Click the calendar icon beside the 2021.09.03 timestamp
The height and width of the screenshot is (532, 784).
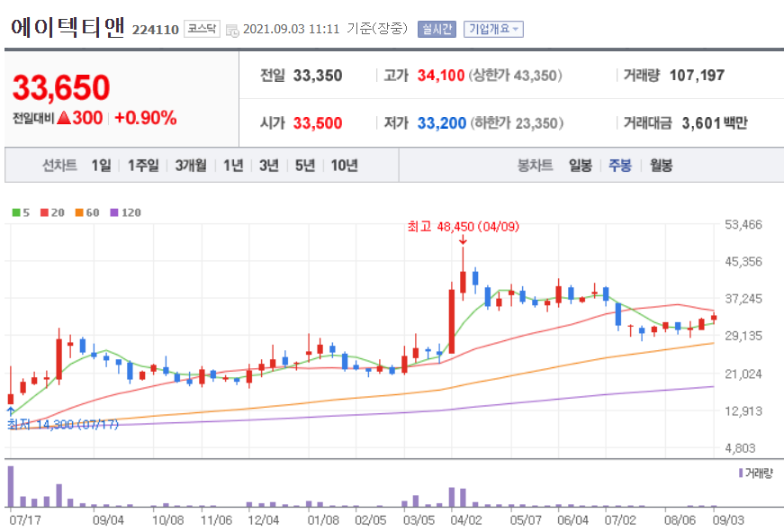pyautogui.click(x=232, y=28)
